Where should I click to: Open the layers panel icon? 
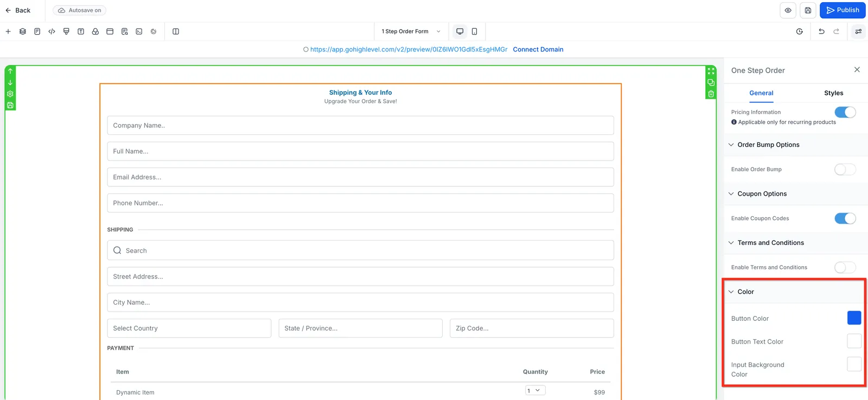[x=23, y=31]
